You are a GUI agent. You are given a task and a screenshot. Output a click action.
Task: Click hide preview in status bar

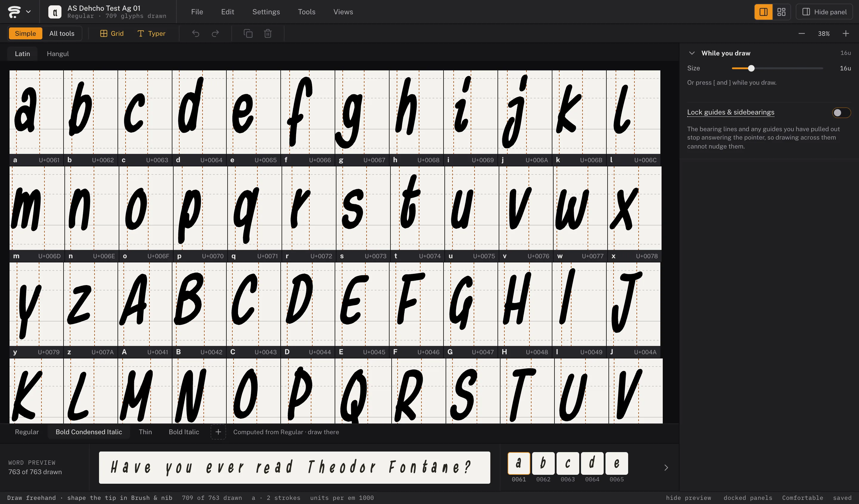point(689,497)
